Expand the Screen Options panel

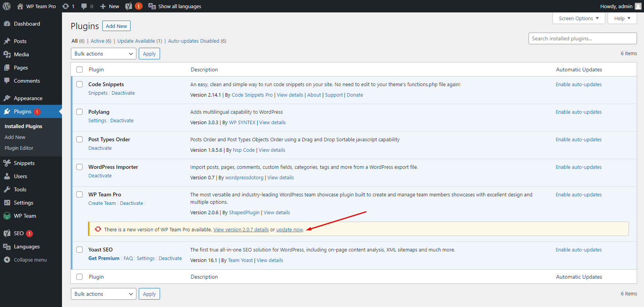579,18
